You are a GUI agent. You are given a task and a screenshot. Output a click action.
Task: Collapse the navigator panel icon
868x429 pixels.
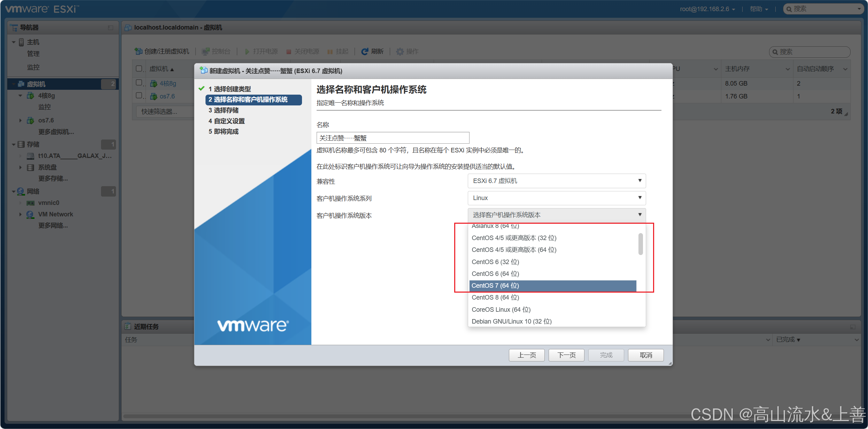click(110, 27)
